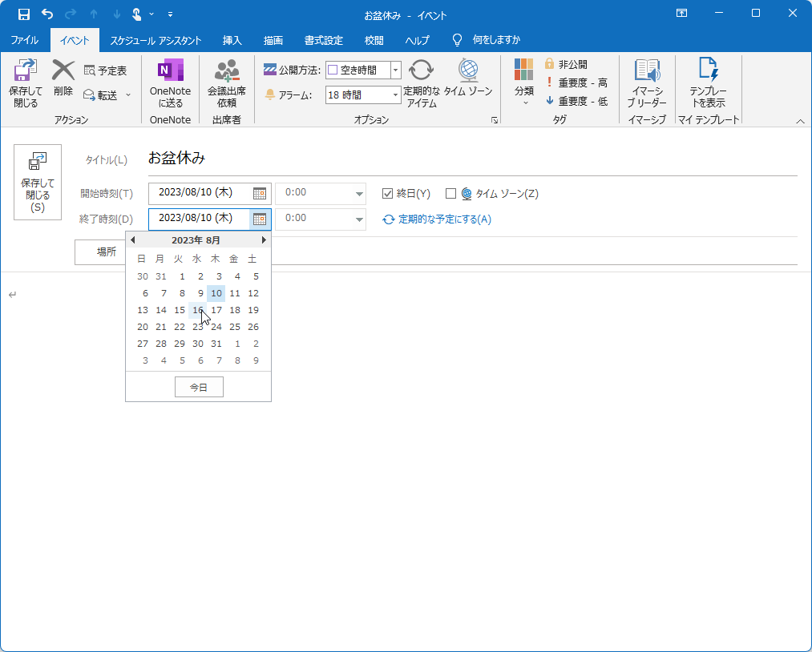
Task: Open the 書式設定 tab
Action: [324, 40]
